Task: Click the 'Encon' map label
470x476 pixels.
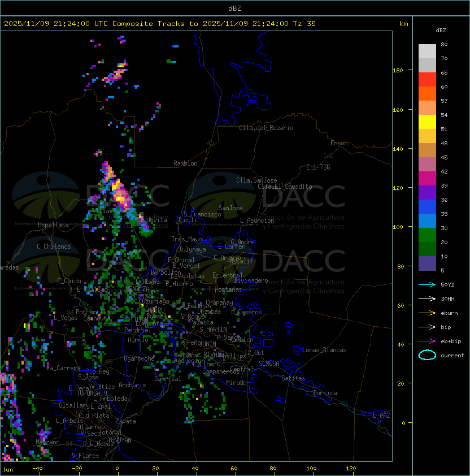Action: pyautogui.click(x=339, y=143)
